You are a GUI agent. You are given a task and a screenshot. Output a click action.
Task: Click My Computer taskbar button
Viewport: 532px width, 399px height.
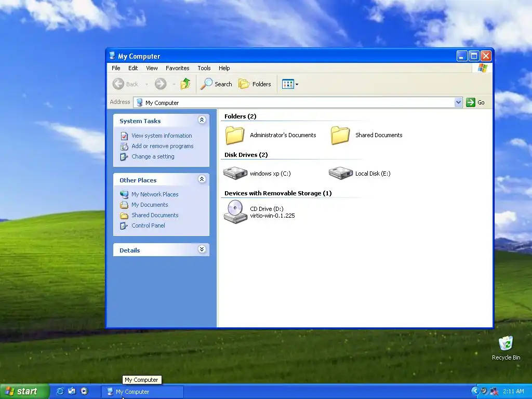coord(142,392)
